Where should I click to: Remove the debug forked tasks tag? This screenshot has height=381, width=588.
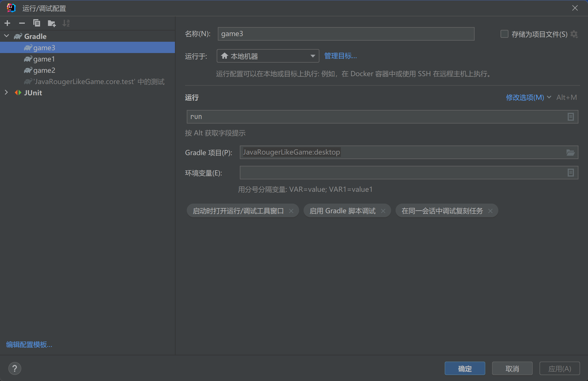click(x=490, y=211)
